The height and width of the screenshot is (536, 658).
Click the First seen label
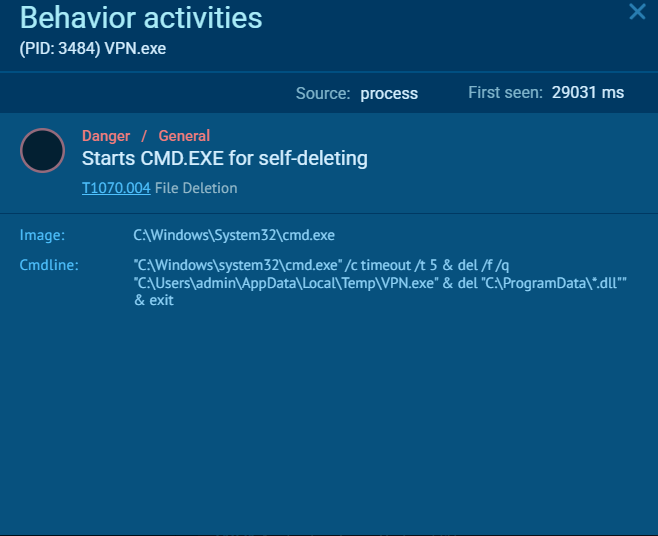(505, 92)
